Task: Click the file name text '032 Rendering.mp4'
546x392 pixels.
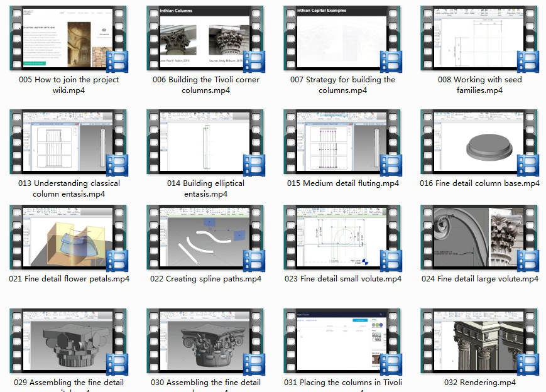Action: tap(479, 383)
